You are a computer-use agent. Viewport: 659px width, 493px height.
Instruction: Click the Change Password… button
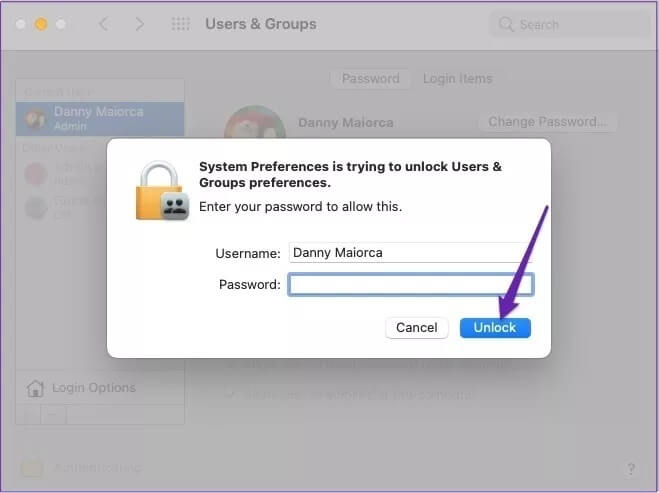547,122
